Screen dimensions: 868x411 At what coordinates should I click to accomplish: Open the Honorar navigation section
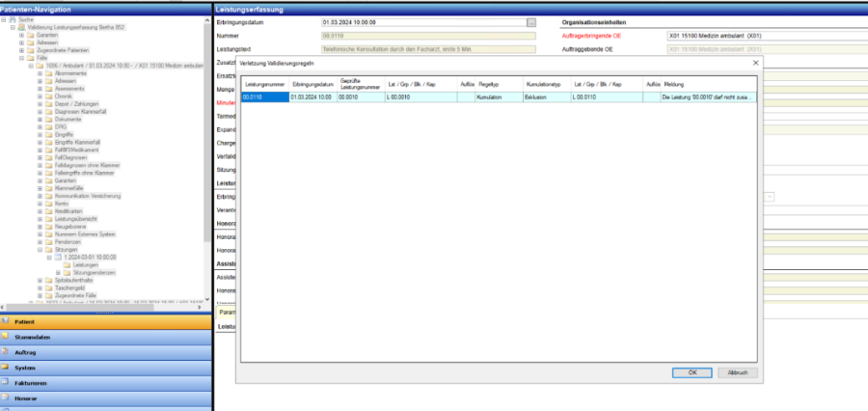(x=106, y=397)
